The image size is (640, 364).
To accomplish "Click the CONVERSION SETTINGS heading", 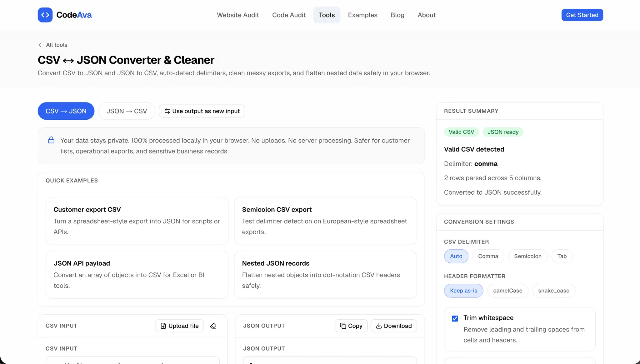I will coord(479,222).
